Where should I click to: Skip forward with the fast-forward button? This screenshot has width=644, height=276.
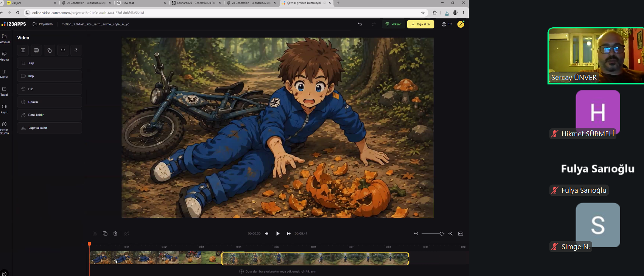click(289, 234)
